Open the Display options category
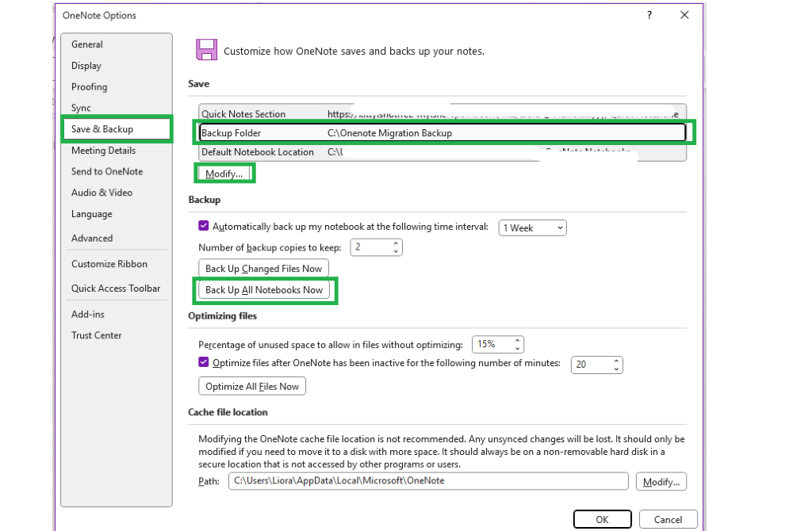Image resolution: width=812 pixels, height=531 pixels. coord(86,66)
